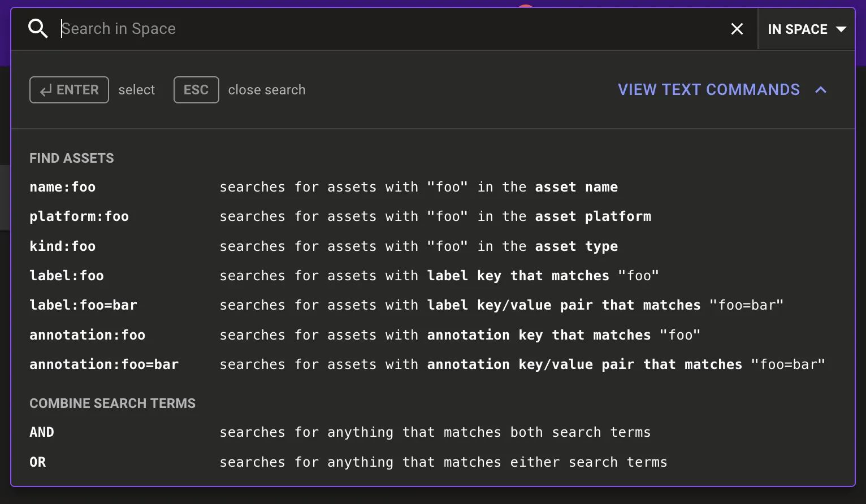Viewport: 866px width, 504px height.
Task: Click VIEW TEXT COMMANDS link
Action: pos(709,90)
